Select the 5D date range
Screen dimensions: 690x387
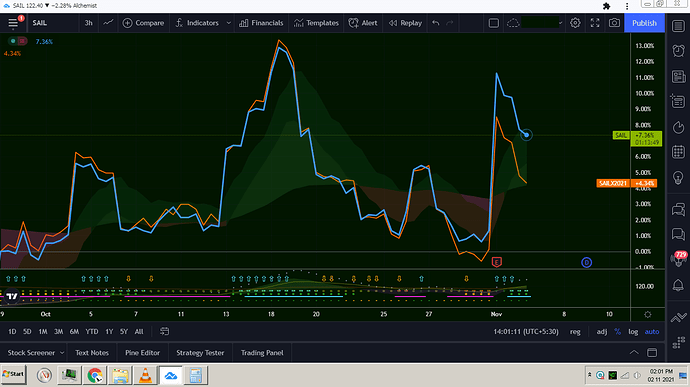(x=27, y=332)
